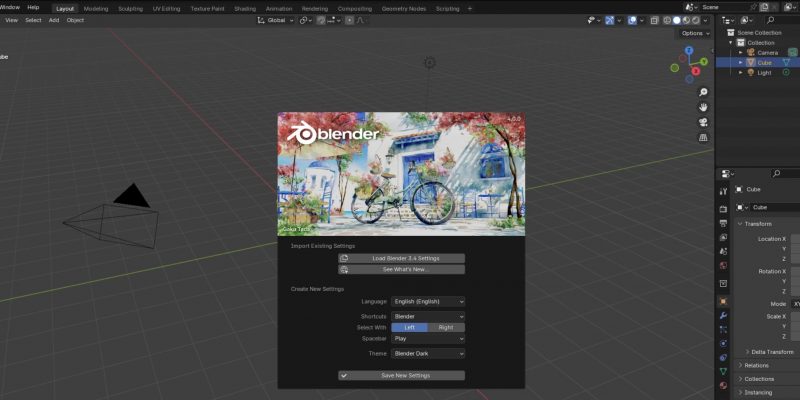This screenshot has width=800, height=400.
Task: Switch perspective/orthographic with grid icon
Action: [704, 138]
